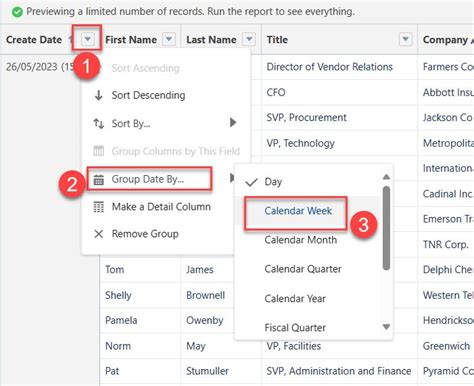Click the green preview success check icon
This screenshot has height=386, width=474.
pos(17,12)
